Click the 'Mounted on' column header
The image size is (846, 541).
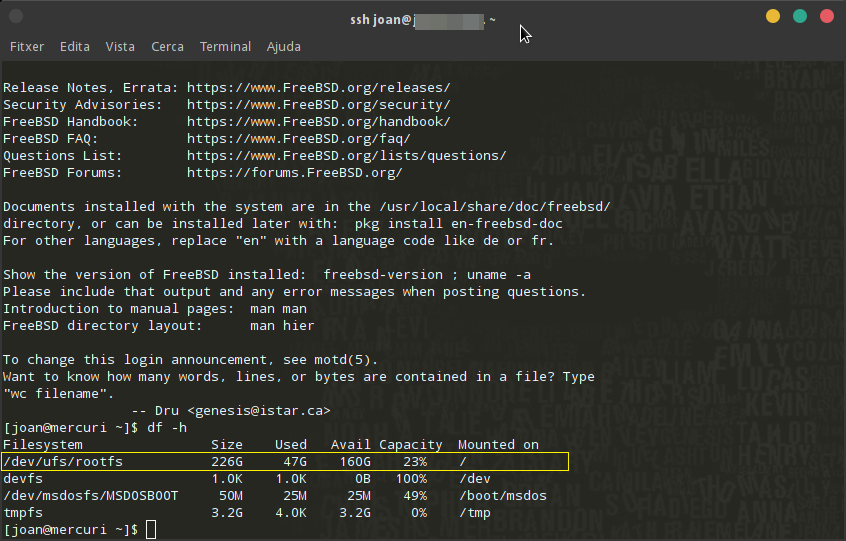tap(498, 445)
